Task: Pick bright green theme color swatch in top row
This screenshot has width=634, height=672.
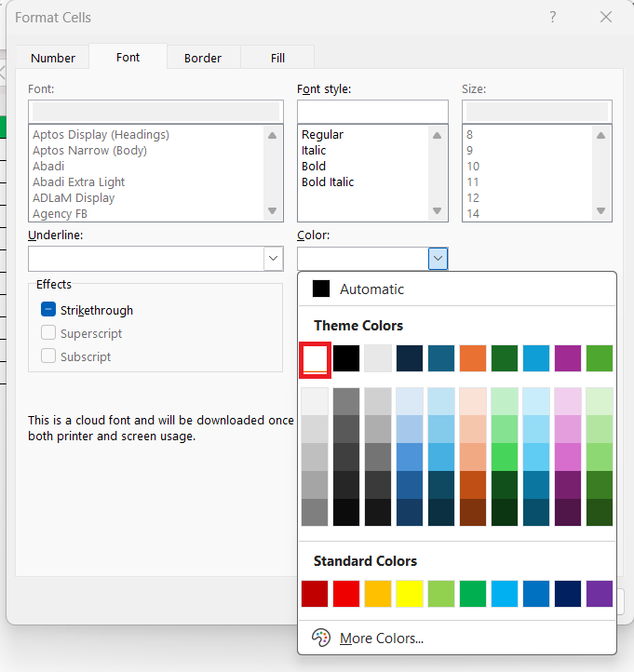Action: tap(600, 358)
